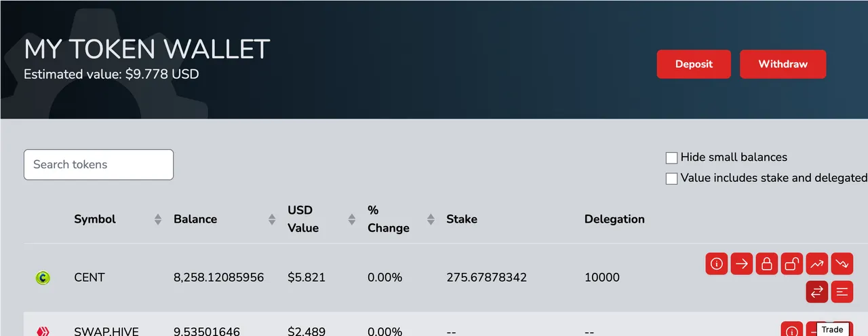This screenshot has width=868, height=336.
Task: Click the Deposit button
Action: (x=694, y=64)
